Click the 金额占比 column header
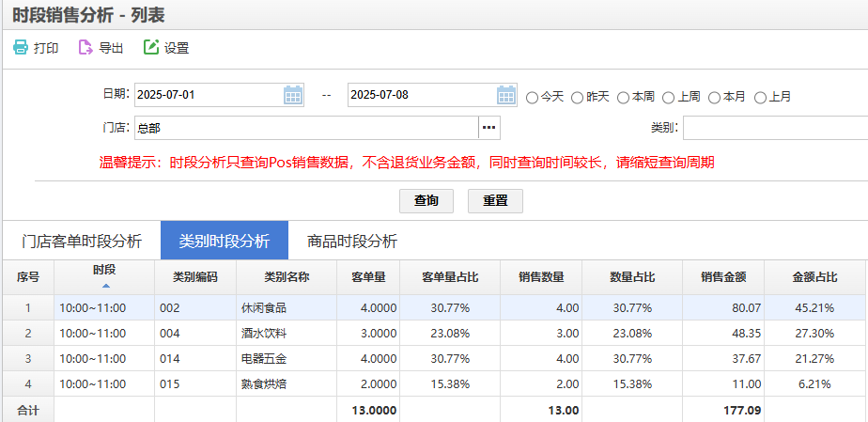868x422 pixels. point(814,277)
